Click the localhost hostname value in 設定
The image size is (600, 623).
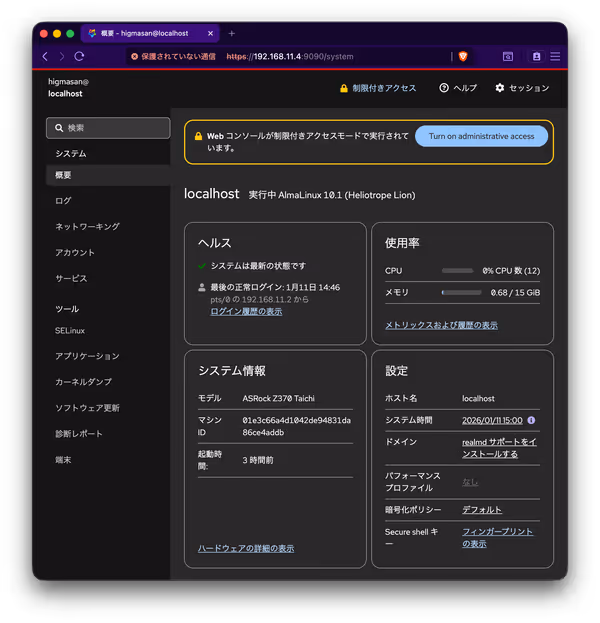[x=478, y=399]
